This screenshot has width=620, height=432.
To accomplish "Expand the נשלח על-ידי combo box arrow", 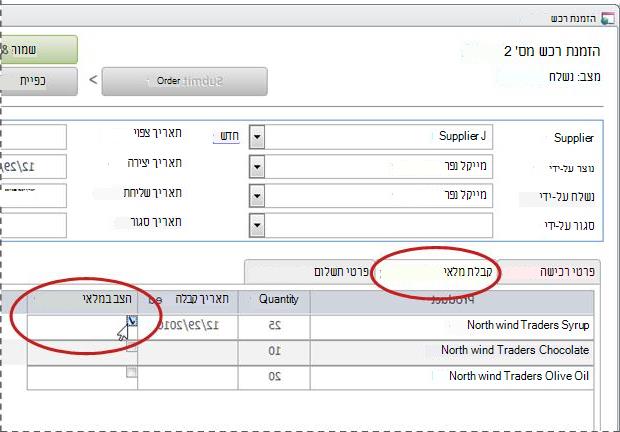I will click(257, 196).
